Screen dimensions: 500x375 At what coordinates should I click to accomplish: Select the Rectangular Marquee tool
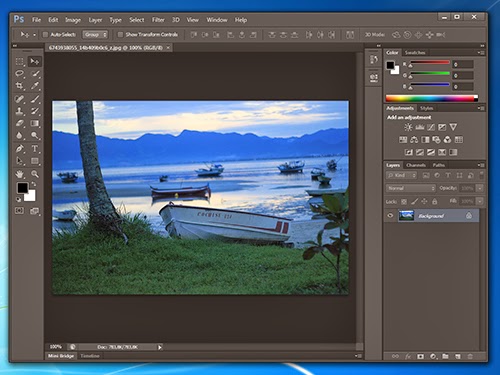(x=19, y=61)
